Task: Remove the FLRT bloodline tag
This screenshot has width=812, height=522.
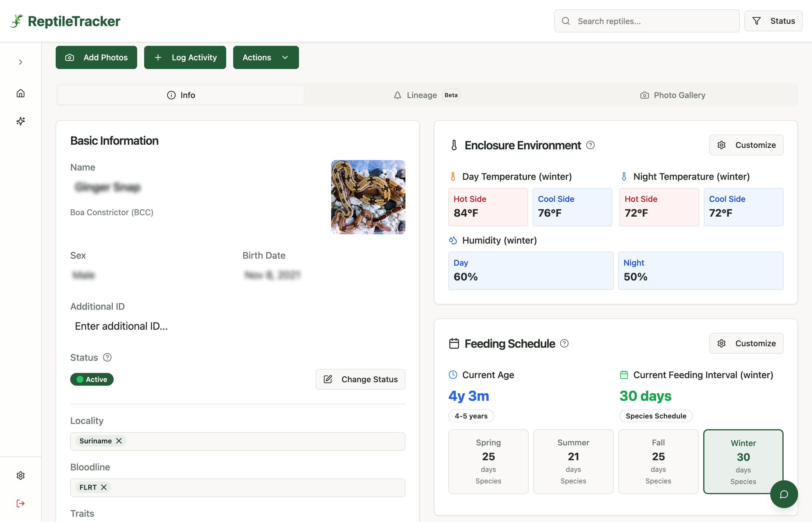Action: (x=104, y=487)
